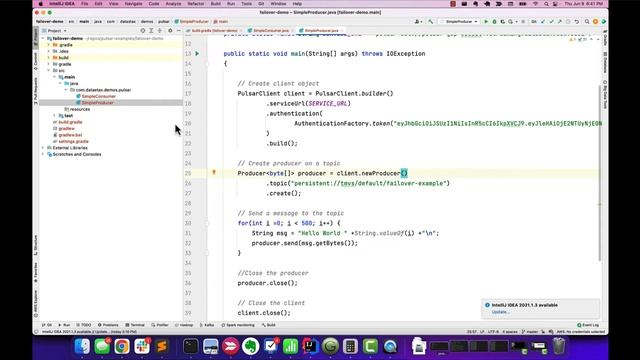
Task: Run SimpleProducer with the green play icon
Action: [486, 22]
